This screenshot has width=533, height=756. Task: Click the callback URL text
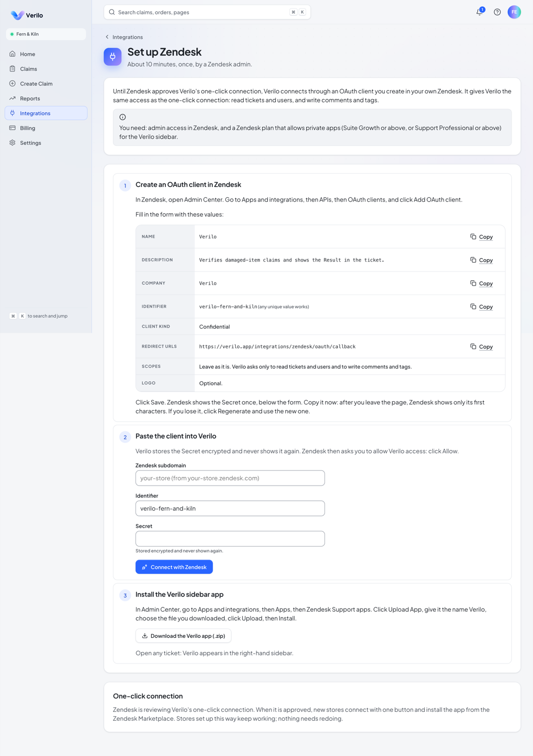pyautogui.click(x=277, y=346)
